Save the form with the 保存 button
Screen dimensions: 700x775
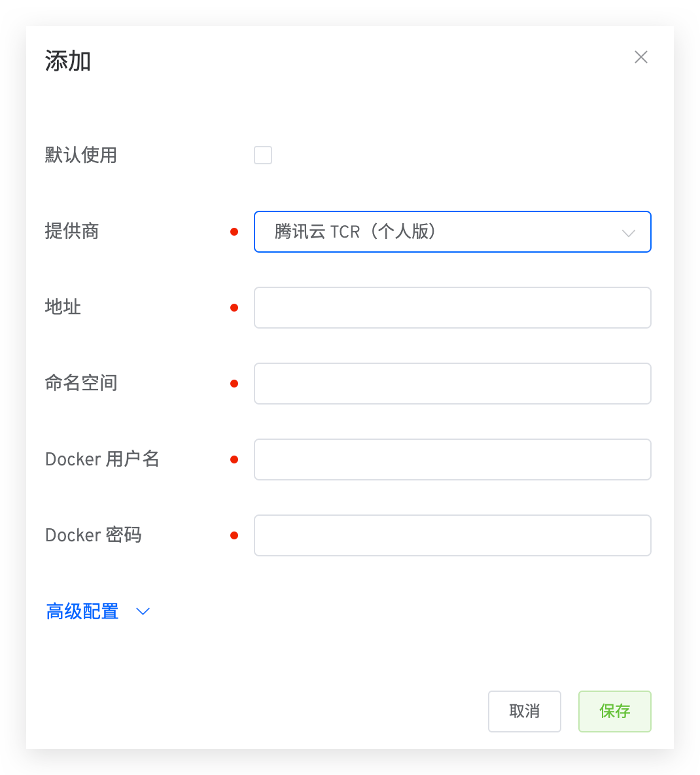tap(614, 712)
